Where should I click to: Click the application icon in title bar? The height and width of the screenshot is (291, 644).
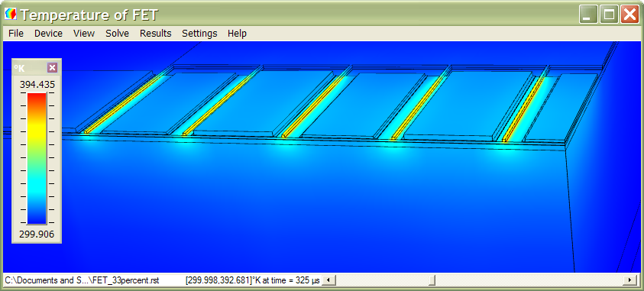pyautogui.click(x=10, y=15)
